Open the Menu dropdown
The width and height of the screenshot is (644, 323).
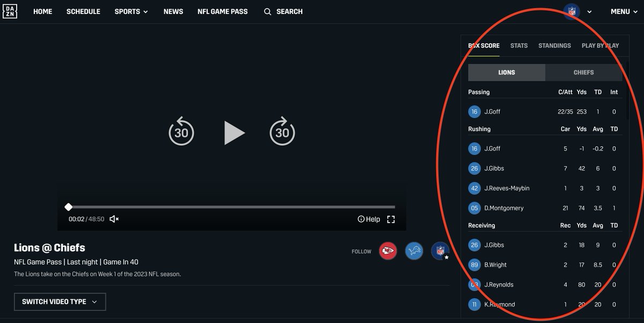pyautogui.click(x=623, y=11)
